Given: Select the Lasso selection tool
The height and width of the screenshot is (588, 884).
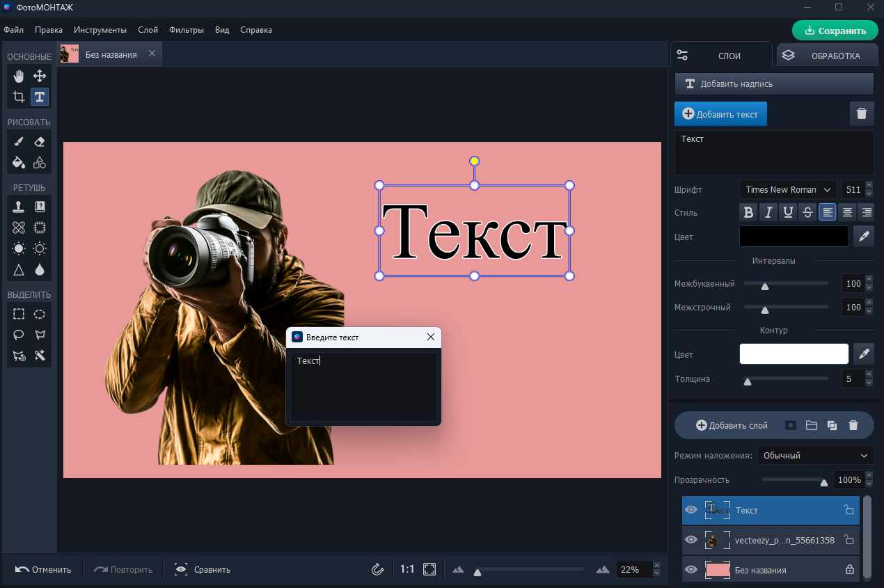Looking at the screenshot, I should 19,335.
